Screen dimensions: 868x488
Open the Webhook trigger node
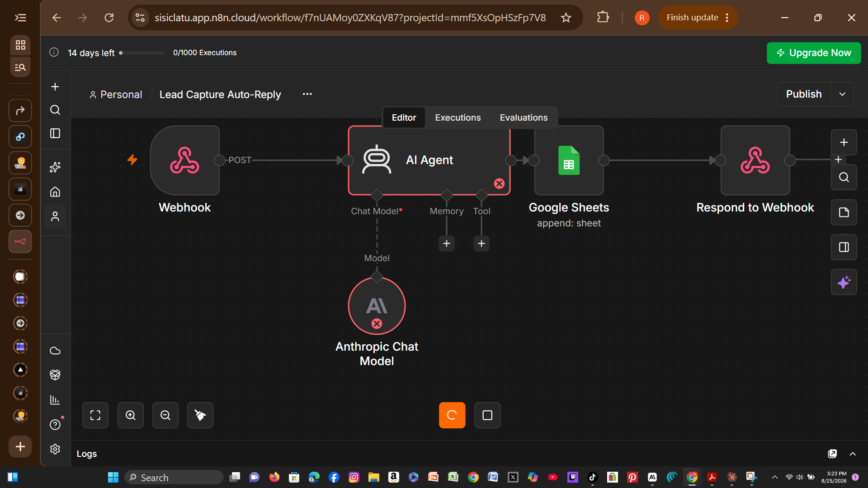(185, 160)
